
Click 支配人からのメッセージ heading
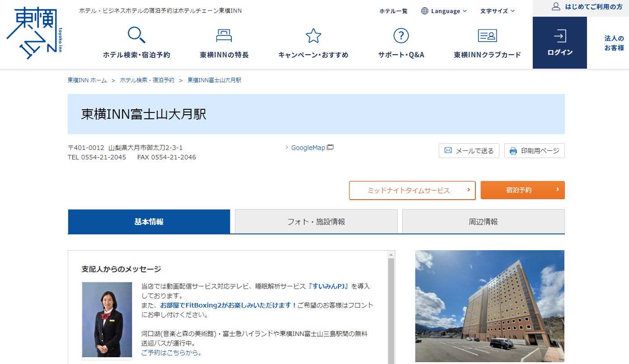pos(121,269)
